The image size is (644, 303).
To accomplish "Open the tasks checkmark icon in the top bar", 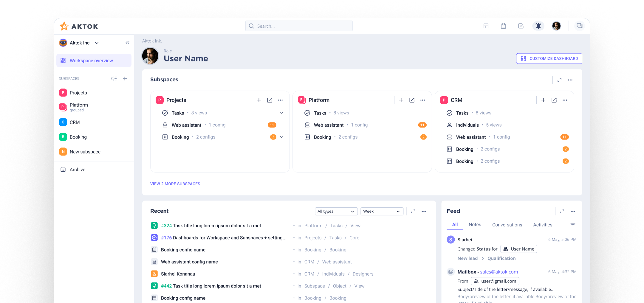I will coord(521,26).
